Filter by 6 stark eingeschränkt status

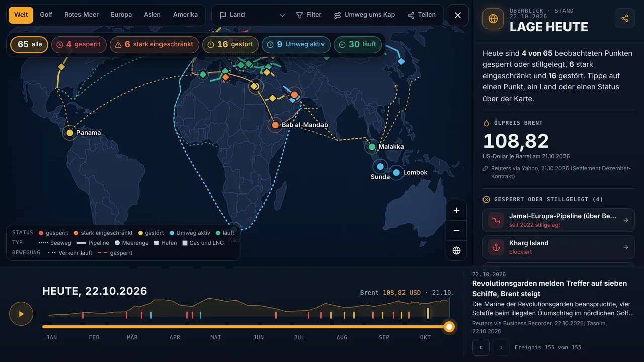coord(154,44)
